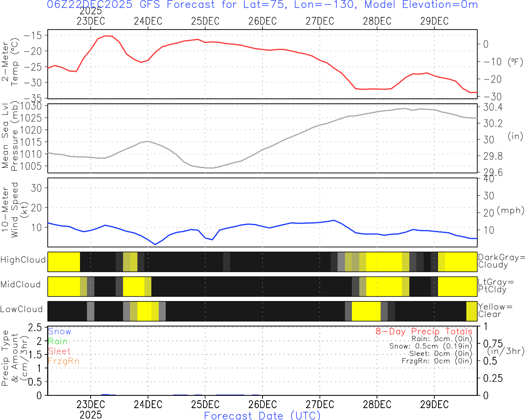This screenshot has height=420, width=525.
Task: Click the top 27DEC date label
Action: click(320, 21)
